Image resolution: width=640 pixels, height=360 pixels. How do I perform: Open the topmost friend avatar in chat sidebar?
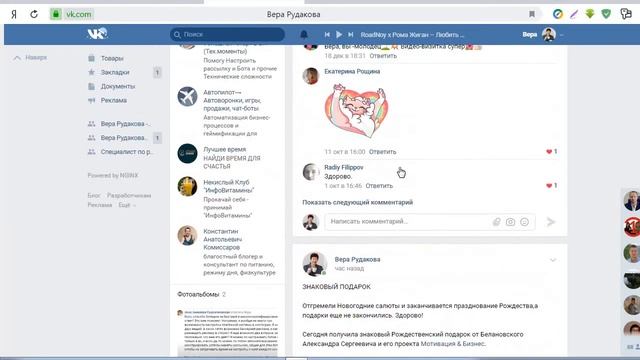click(631, 200)
